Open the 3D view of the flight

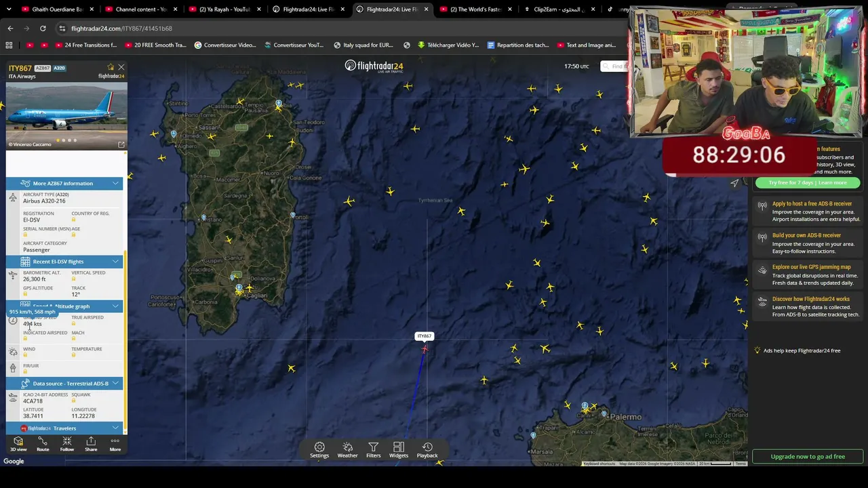tap(18, 444)
